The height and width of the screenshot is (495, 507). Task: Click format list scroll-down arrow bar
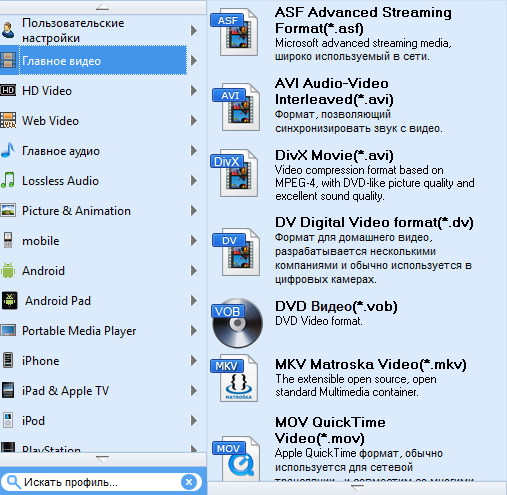click(x=357, y=488)
